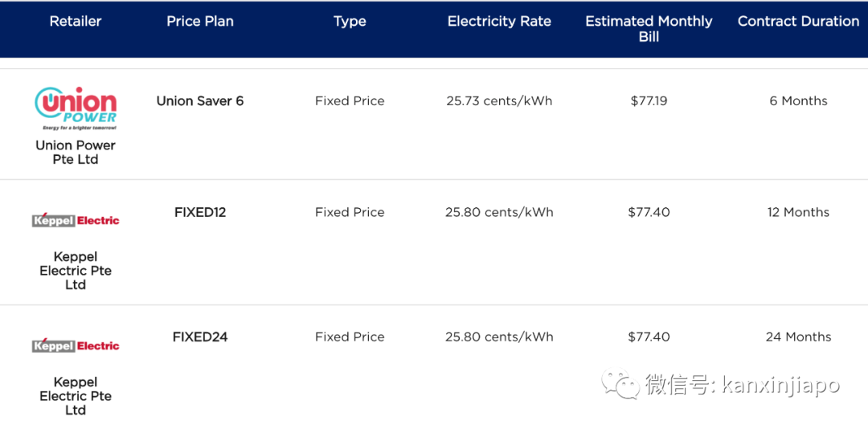Click the WeChat watermark icon
Image resolution: width=868 pixels, height=425 pixels.
tap(621, 385)
